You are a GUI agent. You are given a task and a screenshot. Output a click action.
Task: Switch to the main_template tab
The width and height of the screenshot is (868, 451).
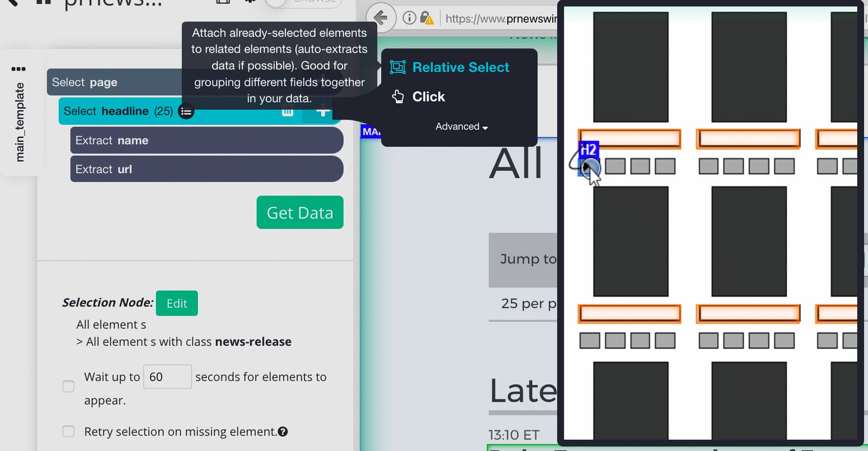pos(20,122)
